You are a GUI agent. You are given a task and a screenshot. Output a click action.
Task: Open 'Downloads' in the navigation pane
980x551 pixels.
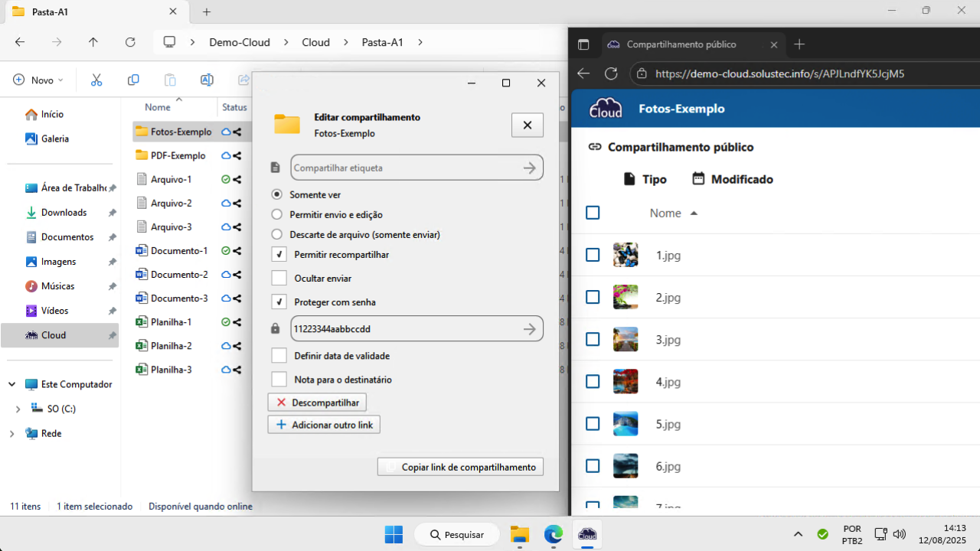click(x=64, y=213)
